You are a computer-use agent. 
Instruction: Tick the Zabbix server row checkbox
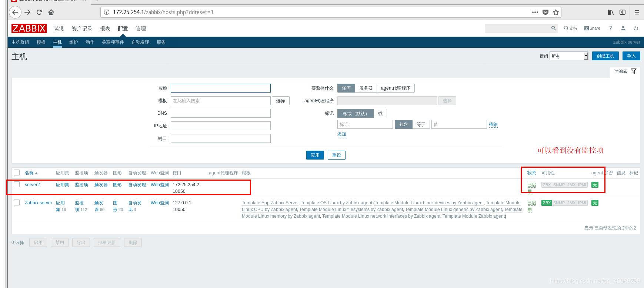point(17,202)
